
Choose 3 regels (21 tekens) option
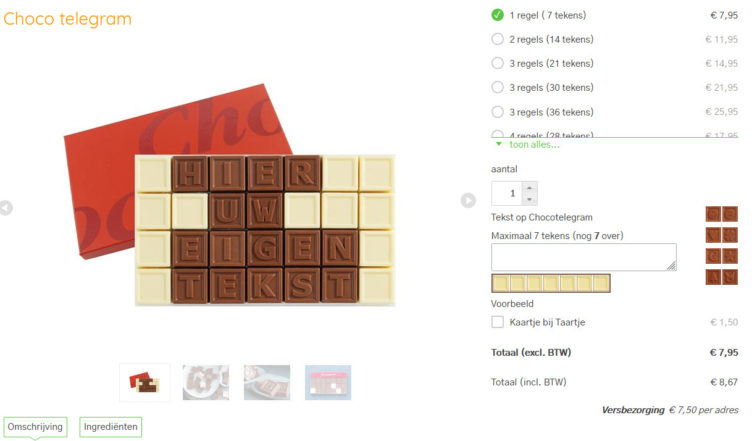(x=498, y=63)
